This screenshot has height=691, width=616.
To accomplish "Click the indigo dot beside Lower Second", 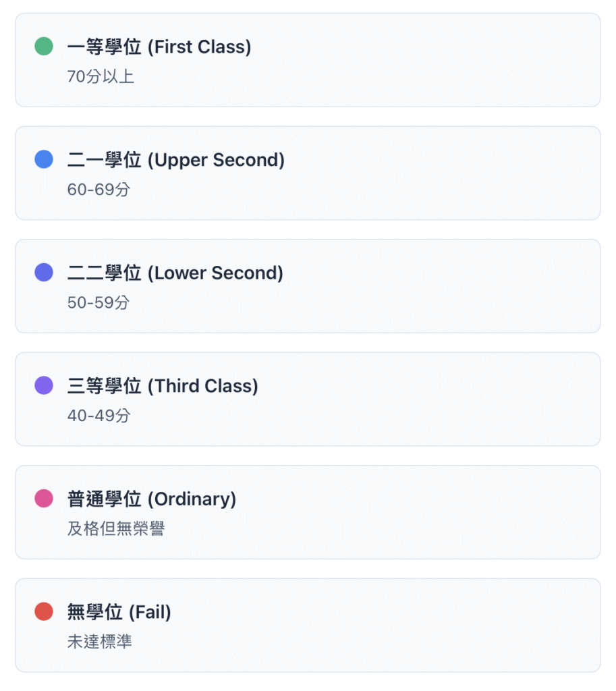I will coord(44,273).
